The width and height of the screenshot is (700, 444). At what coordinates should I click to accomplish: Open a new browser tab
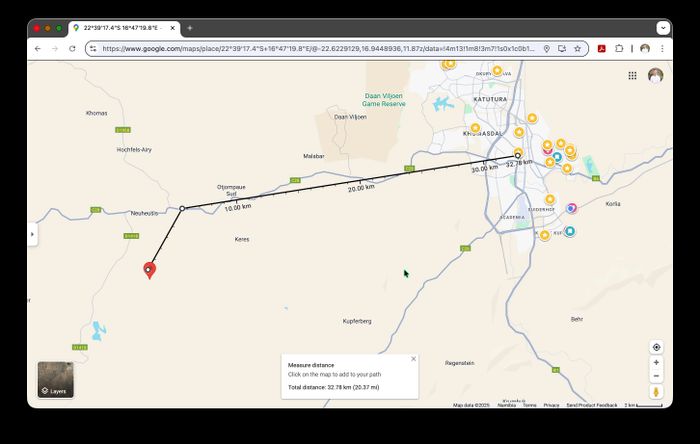[190, 28]
